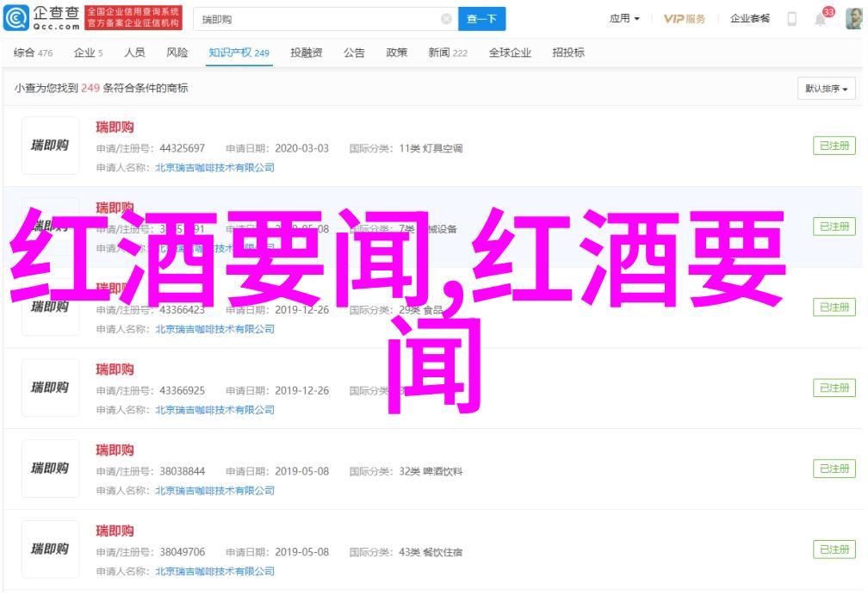Select the 知识产权 249 tab
This screenshot has height=596, width=868.
click(239, 53)
